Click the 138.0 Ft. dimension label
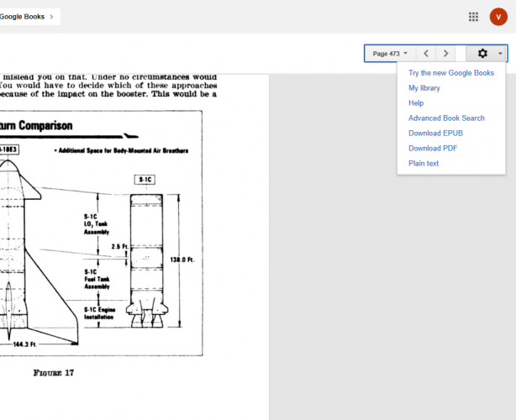516x420 pixels. coord(182,260)
